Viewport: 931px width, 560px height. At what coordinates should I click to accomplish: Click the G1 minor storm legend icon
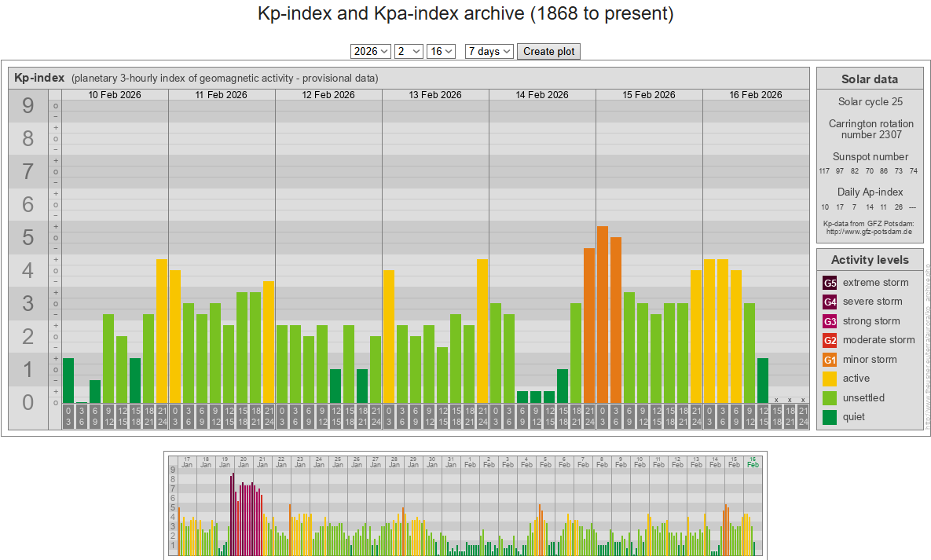830,360
